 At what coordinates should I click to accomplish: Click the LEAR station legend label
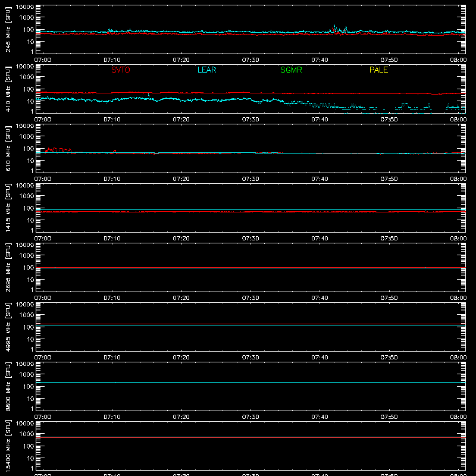click(x=206, y=70)
